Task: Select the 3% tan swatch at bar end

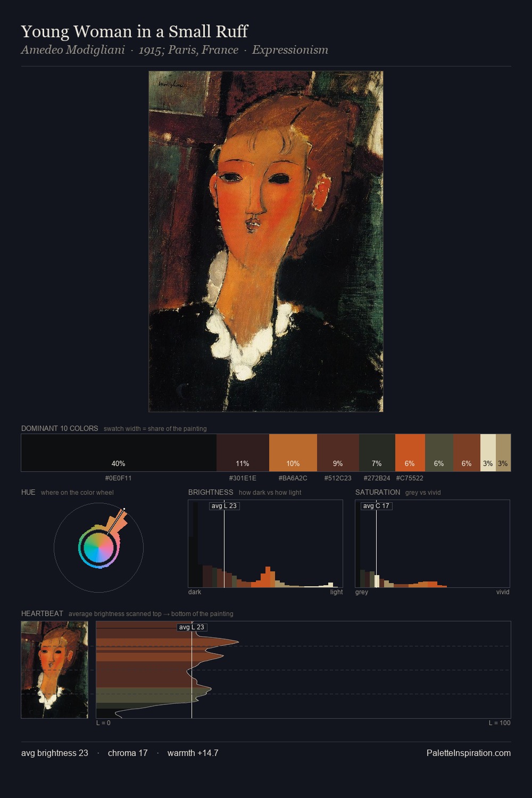Action: 503,453
